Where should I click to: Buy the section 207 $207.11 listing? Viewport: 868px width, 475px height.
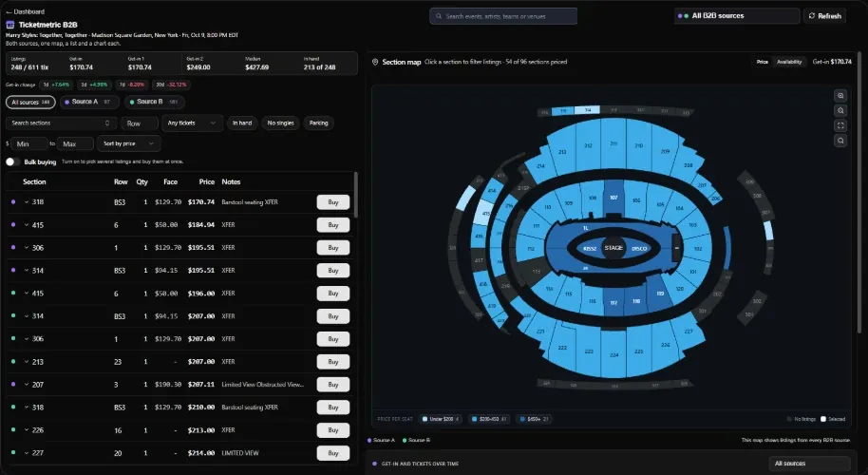coord(332,384)
